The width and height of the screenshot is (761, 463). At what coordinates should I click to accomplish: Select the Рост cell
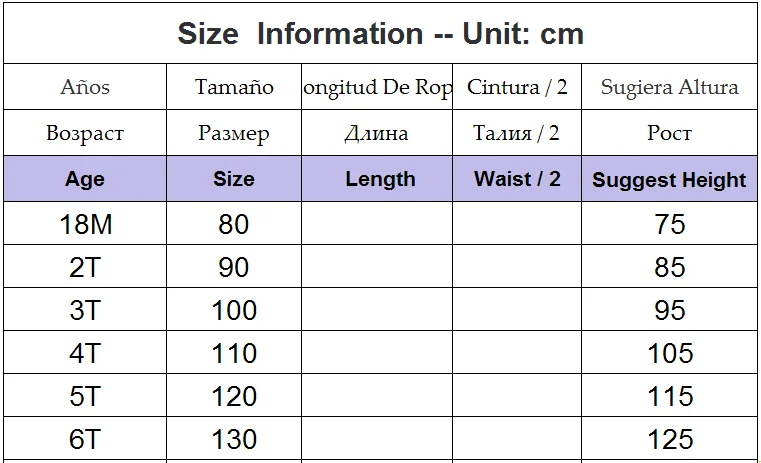tap(669, 132)
